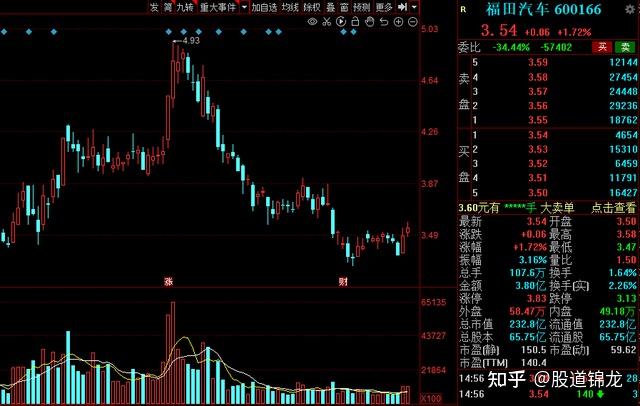Screen dimensions: 640x406
Task: Select buy level 1 price 3.54
Action: point(538,135)
